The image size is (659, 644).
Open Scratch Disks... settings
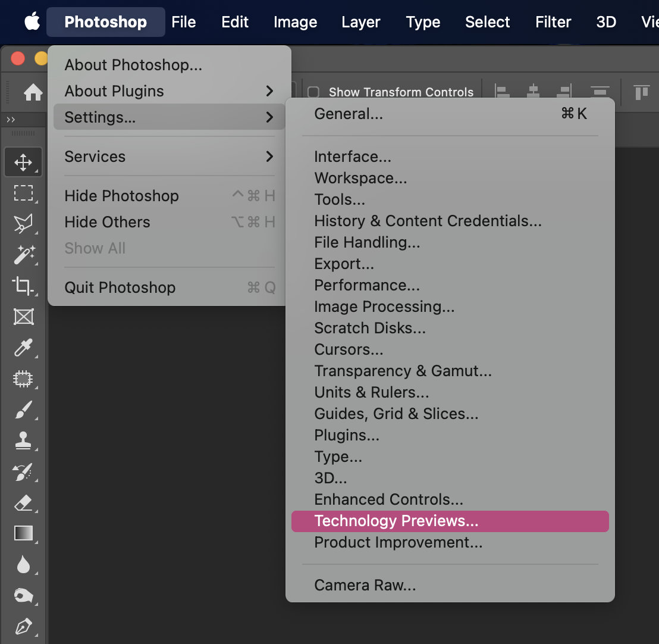coord(450,328)
